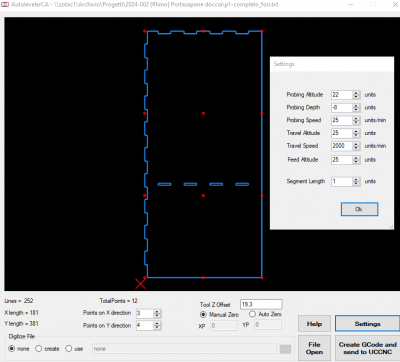The height and width of the screenshot is (362, 400).
Task: Select the Manual Zero option
Action: 203,314
